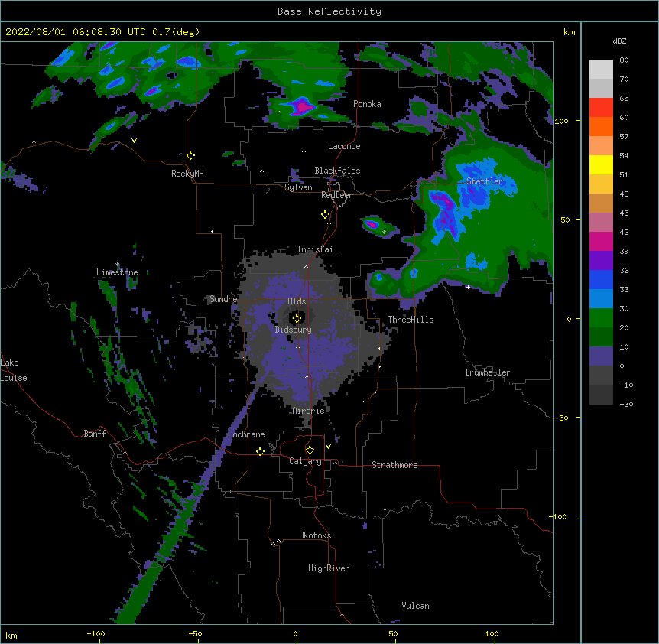Click the 65 dBZ red legend swatch
The height and width of the screenshot is (644, 659).
click(601, 108)
